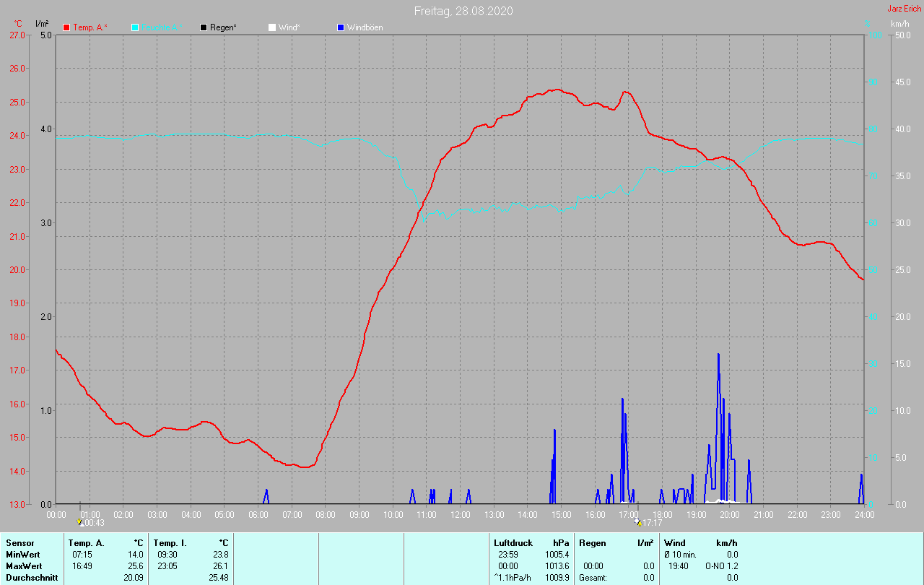This screenshot has width=924, height=585.
Task: Select the Temp. A. legend label
Action: coord(90,27)
